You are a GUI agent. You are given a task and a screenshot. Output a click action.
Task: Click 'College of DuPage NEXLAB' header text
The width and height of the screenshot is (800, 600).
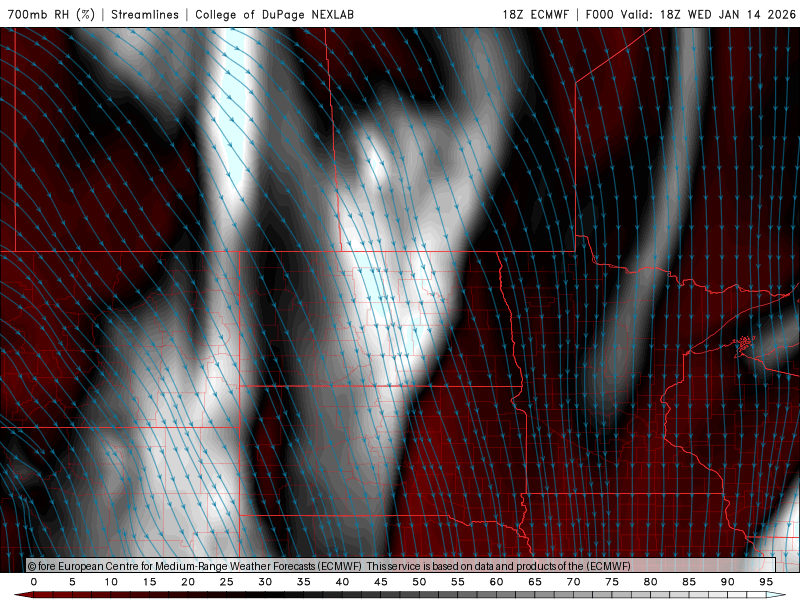pos(274,14)
